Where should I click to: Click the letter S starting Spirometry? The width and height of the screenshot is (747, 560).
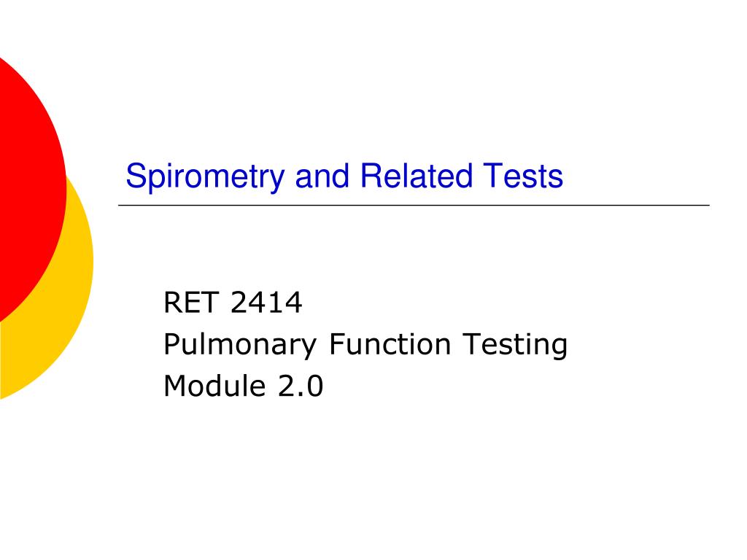tap(136, 176)
